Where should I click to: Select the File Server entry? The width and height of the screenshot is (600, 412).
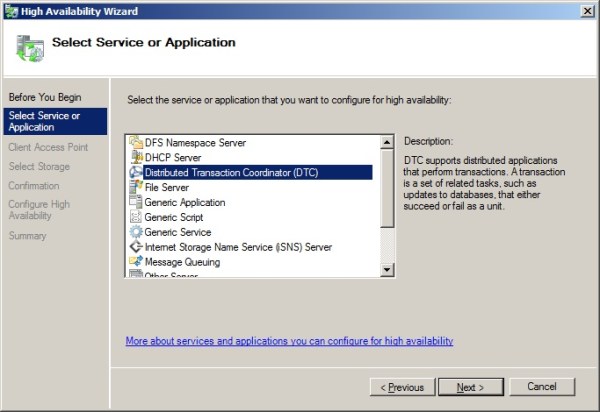[x=166, y=187]
